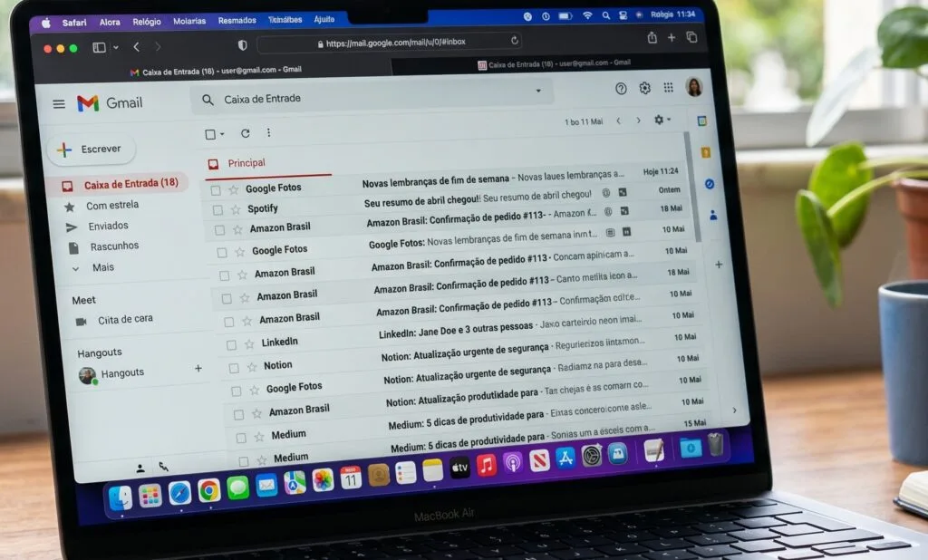Open a new Safari tab with plus icon

pos(672,38)
